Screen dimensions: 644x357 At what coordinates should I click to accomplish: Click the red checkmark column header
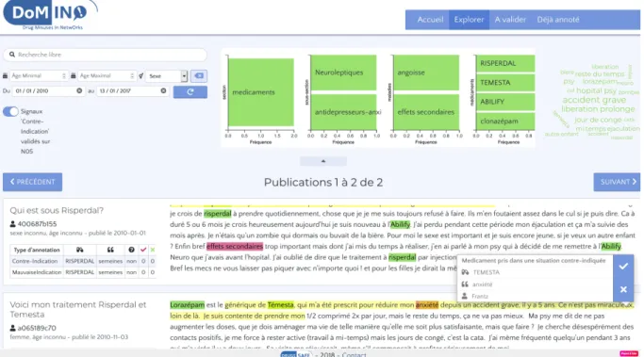click(143, 250)
